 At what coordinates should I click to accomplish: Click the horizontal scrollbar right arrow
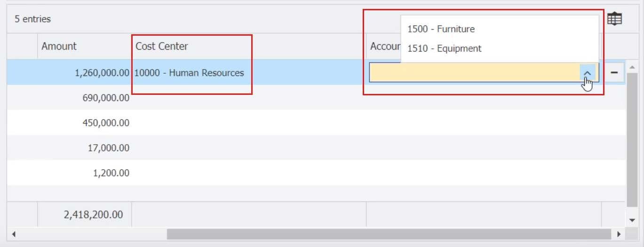[x=619, y=234]
